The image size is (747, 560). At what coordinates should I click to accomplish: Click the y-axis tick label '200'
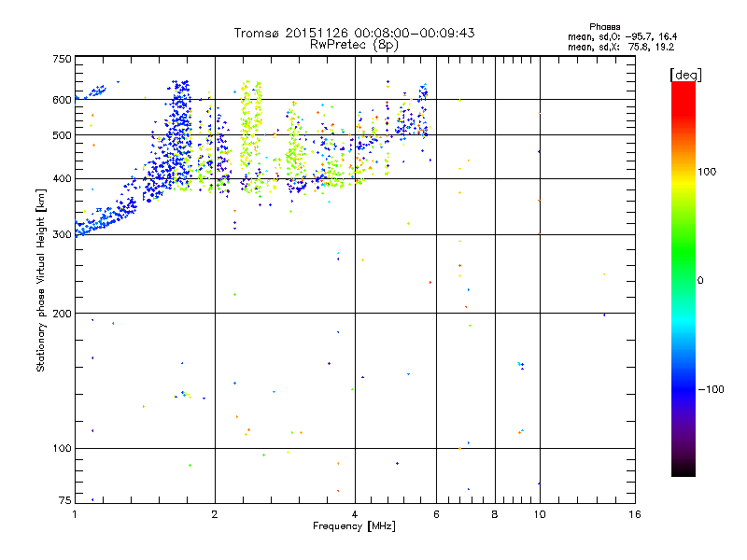pos(62,314)
